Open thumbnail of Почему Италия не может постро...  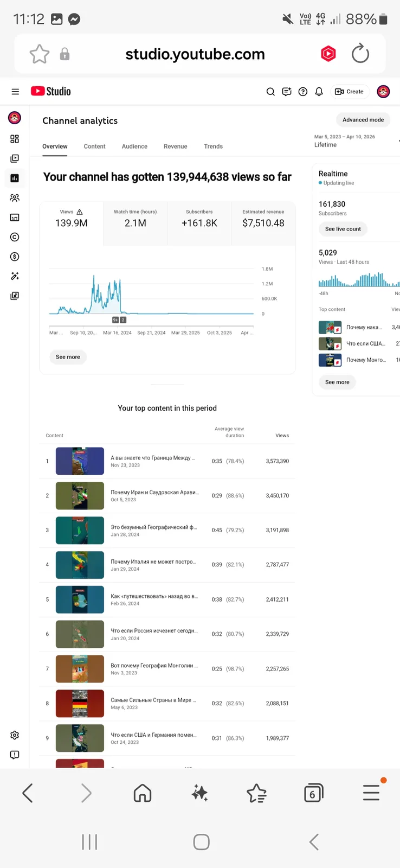click(x=80, y=565)
